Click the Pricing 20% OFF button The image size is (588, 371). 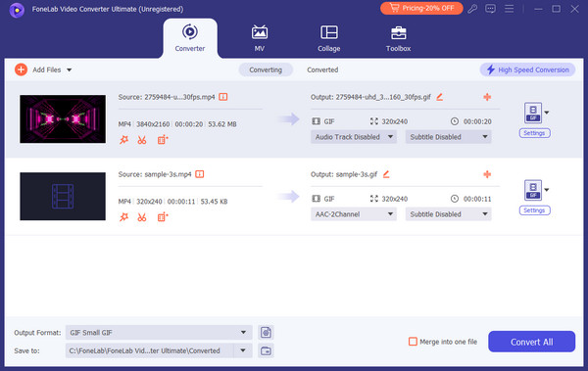click(421, 8)
